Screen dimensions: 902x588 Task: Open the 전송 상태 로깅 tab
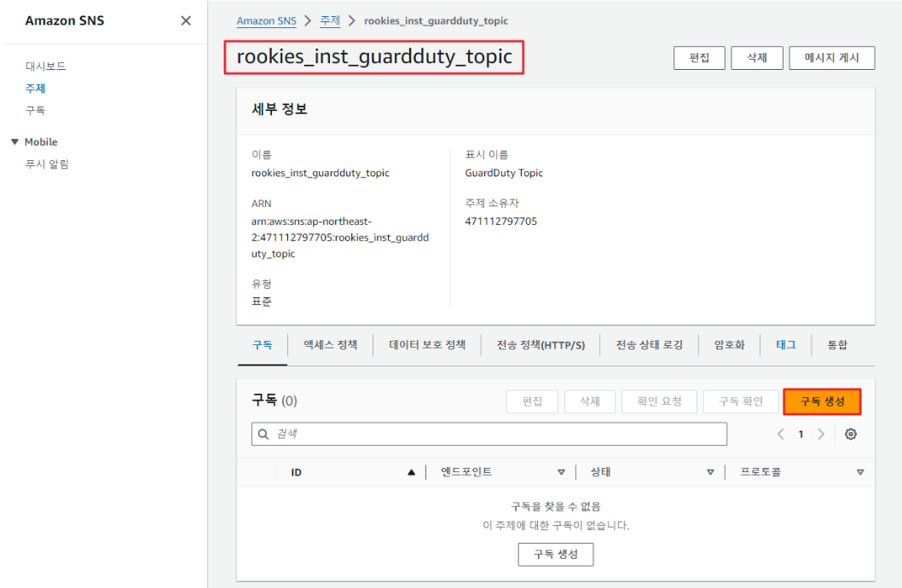click(649, 345)
